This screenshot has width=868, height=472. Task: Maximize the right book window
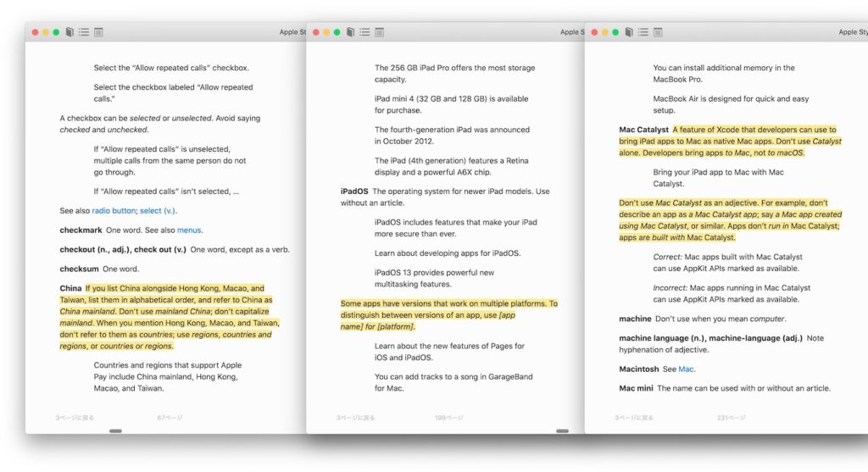615,32
